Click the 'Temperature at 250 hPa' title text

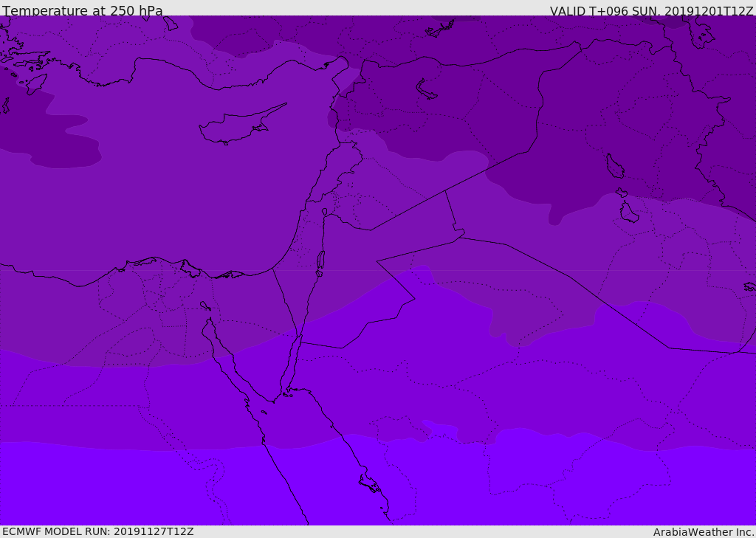click(x=83, y=10)
